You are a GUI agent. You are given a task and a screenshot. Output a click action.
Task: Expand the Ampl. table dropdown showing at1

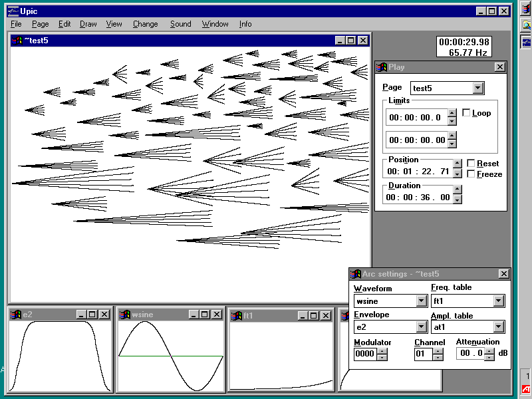tap(498, 327)
